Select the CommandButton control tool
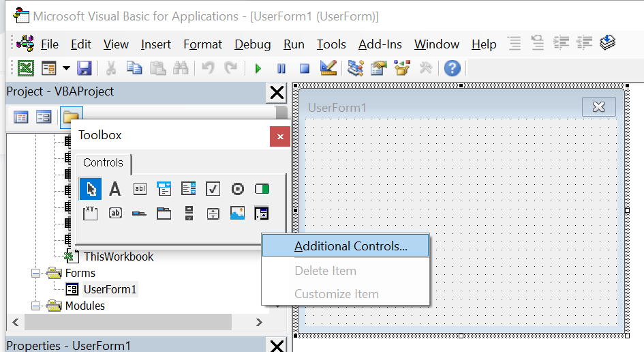Screen dimensions: 644x352 tap(115, 213)
